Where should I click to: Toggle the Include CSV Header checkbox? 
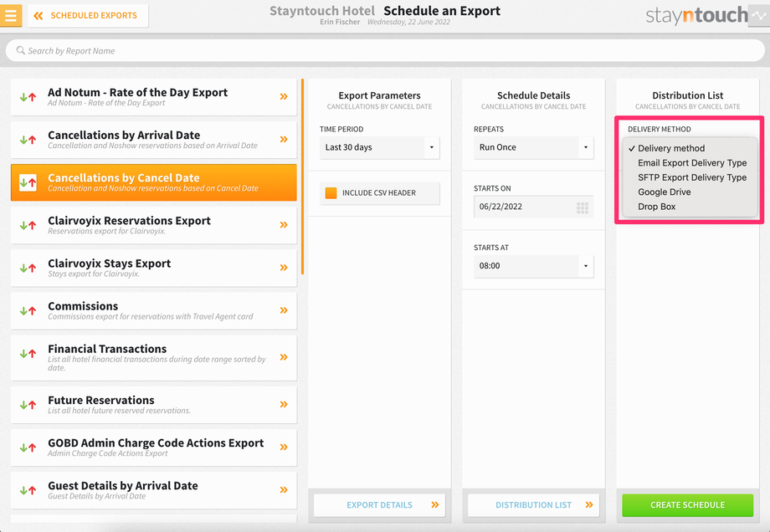tap(331, 193)
